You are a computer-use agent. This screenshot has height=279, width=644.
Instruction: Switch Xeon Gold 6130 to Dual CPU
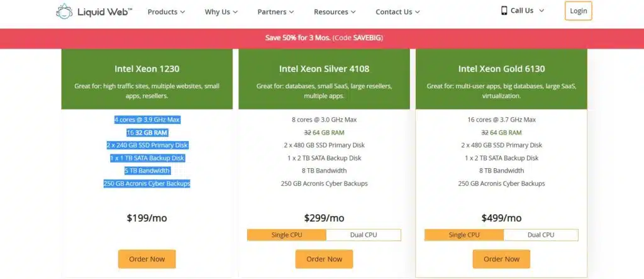coord(541,235)
